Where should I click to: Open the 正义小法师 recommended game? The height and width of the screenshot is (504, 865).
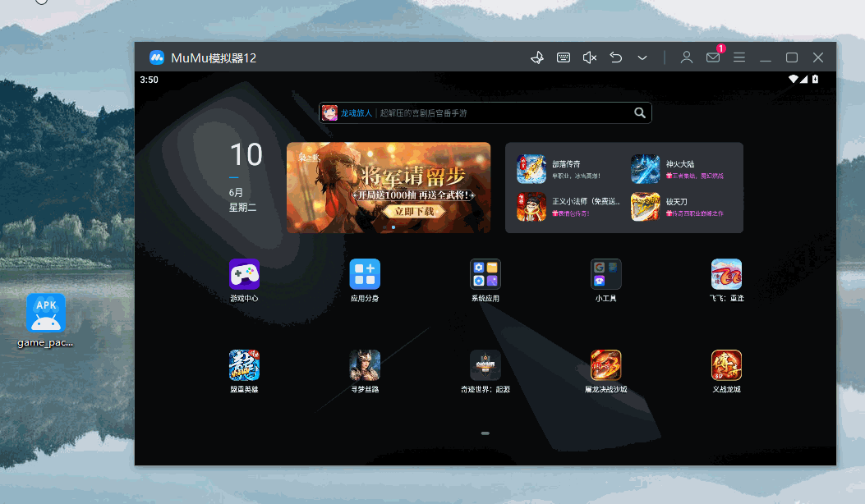pos(568,206)
